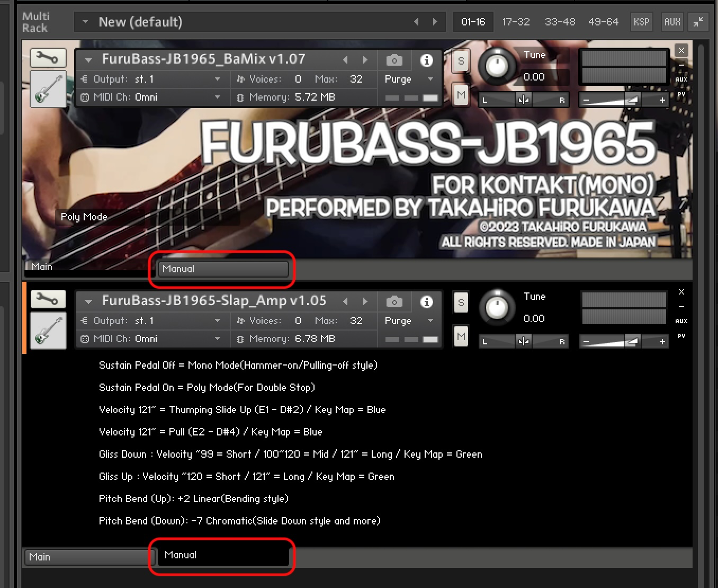Take snapshot with camera icon in Slap_Amp header

(394, 302)
